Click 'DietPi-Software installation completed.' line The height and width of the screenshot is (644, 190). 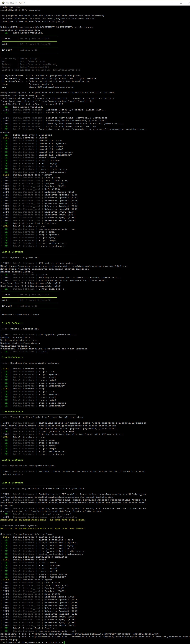click(35, 557)
